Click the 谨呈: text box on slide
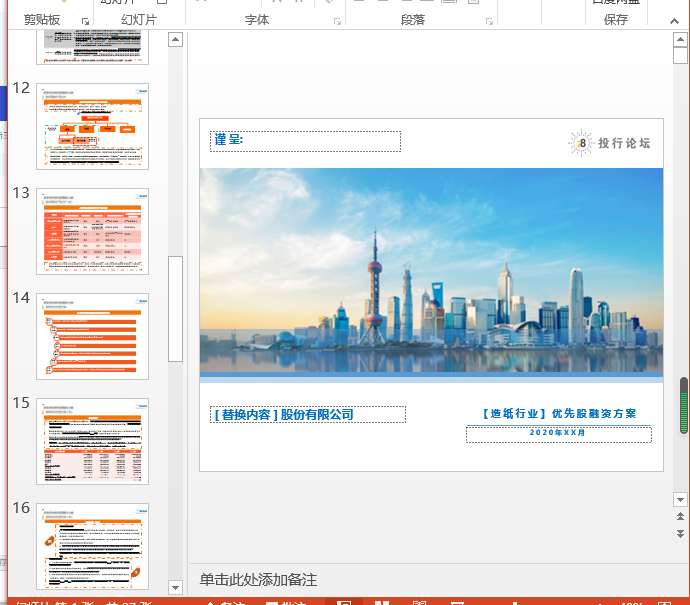This screenshot has width=690, height=605. click(x=305, y=141)
